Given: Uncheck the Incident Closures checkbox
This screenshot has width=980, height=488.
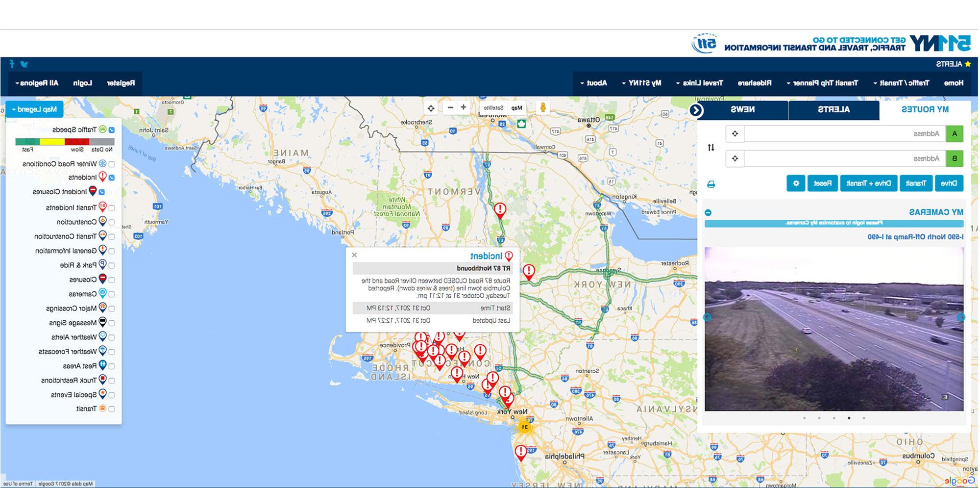Looking at the screenshot, I should coord(102,192).
